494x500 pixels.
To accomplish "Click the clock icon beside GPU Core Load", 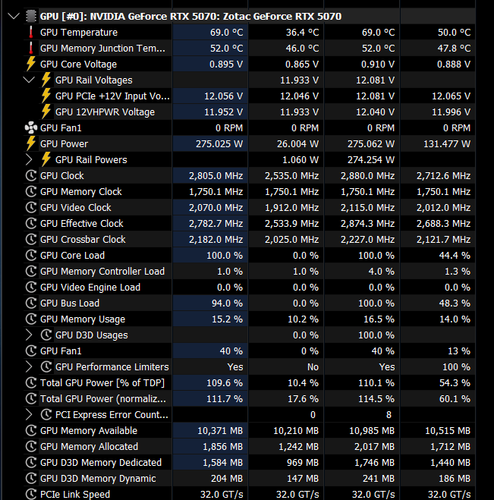I will coord(31,255).
